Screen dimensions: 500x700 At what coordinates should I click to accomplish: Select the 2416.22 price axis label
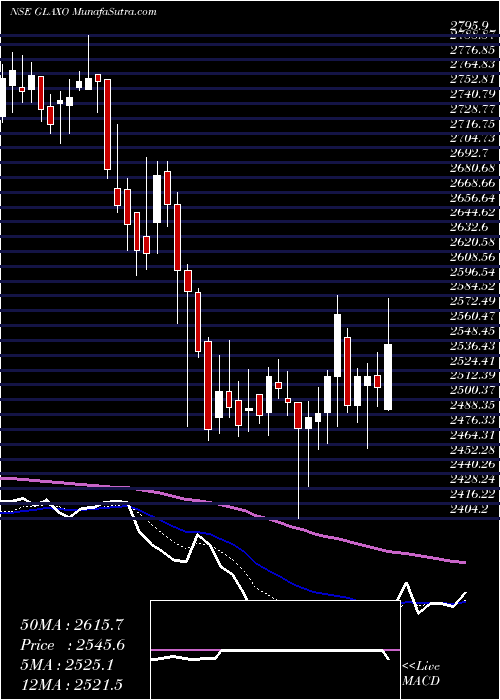pyautogui.click(x=473, y=494)
